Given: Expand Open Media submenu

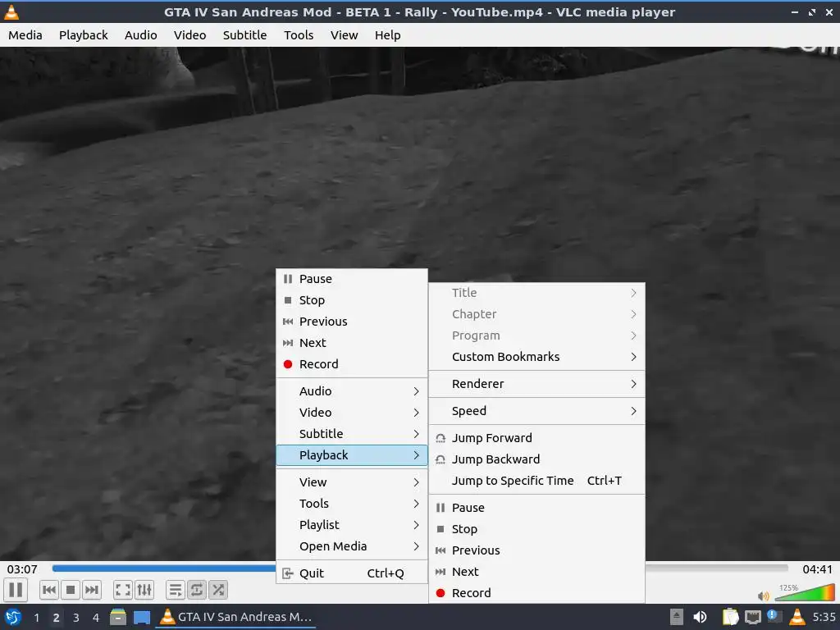Looking at the screenshot, I should point(351,546).
